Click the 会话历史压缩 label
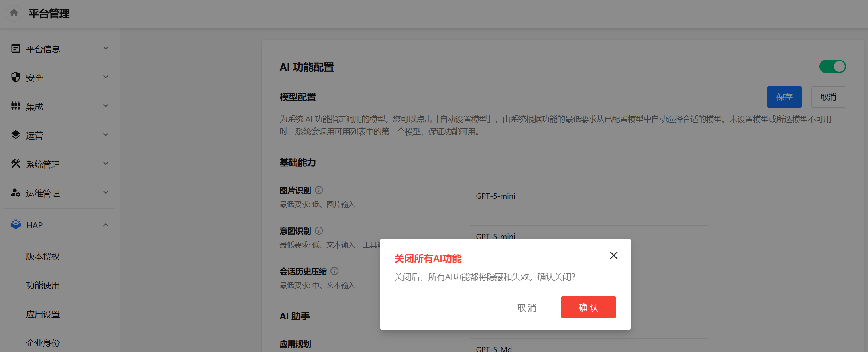 click(x=303, y=271)
